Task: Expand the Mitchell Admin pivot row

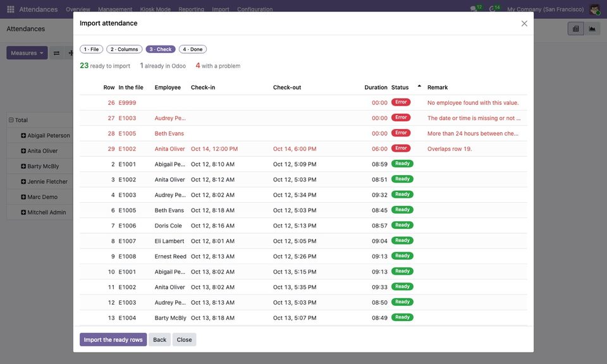Action: [23, 212]
